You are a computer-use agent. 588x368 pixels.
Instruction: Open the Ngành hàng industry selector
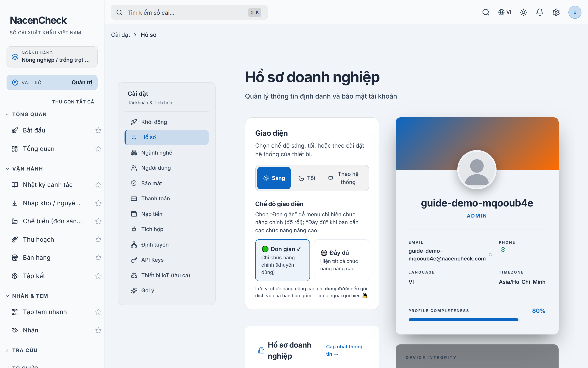tap(52, 57)
